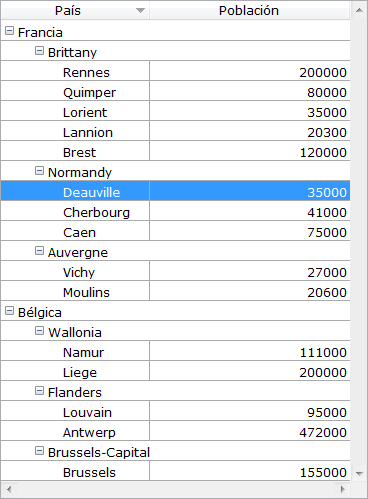
Task: Click the vertical scrollbar down arrow
Action: pyautogui.click(x=359, y=473)
